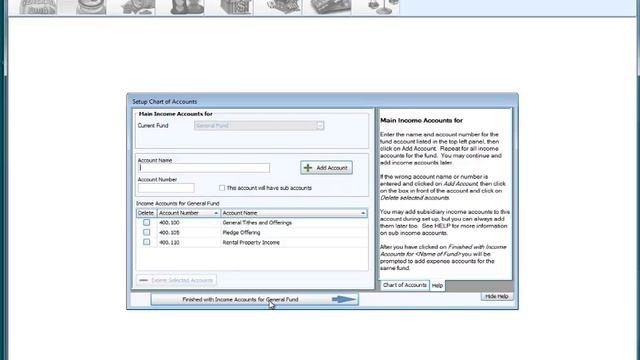Click the Hide Help button
640x360 pixels.
tap(496, 296)
